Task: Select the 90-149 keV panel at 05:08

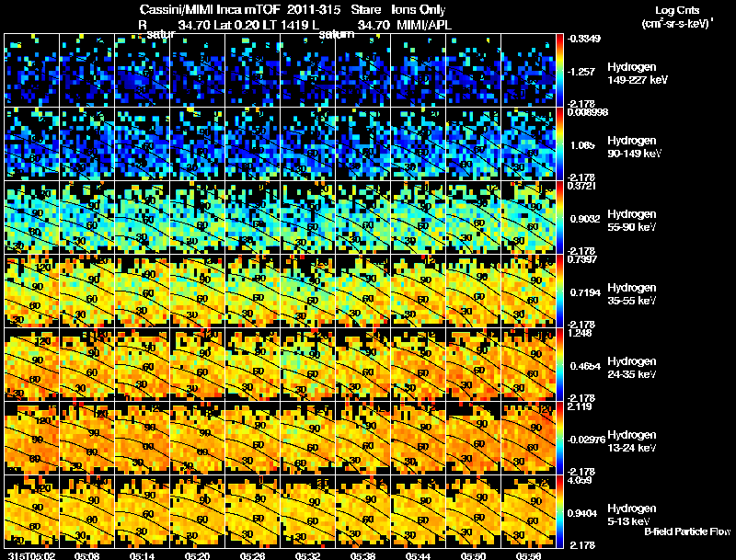Action: coord(86,143)
